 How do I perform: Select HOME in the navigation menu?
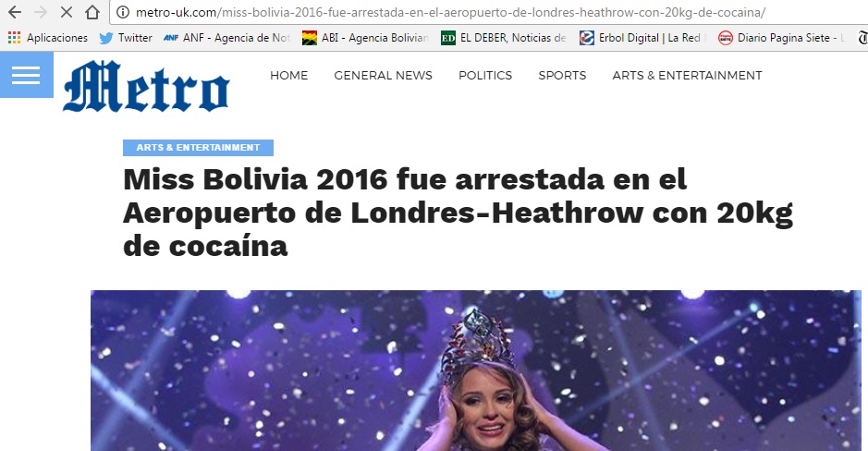289,75
